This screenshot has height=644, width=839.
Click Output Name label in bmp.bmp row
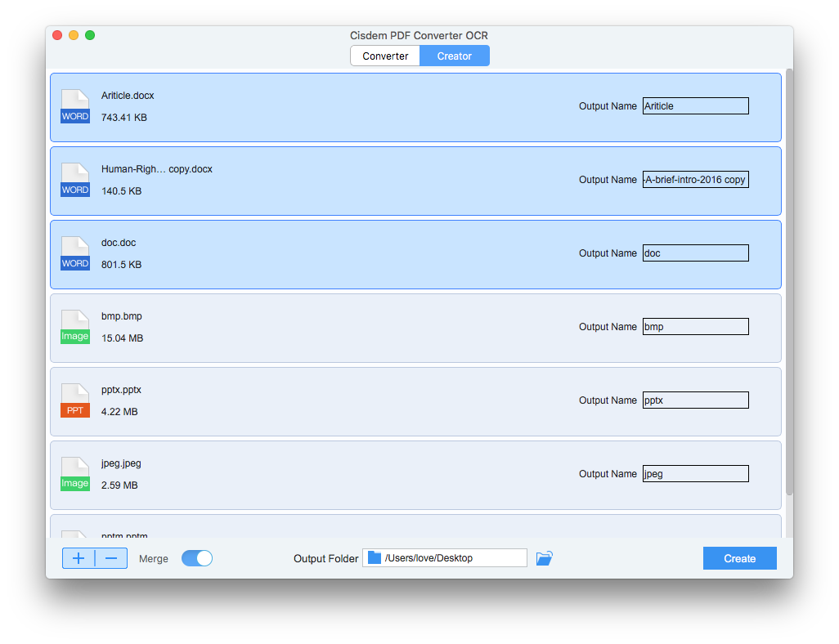click(x=608, y=327)
